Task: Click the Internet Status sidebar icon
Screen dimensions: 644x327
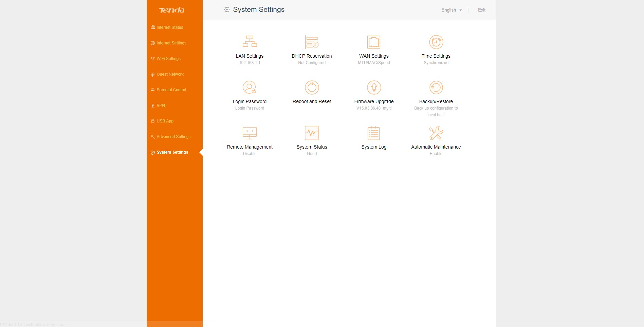Action: (153, 27)
